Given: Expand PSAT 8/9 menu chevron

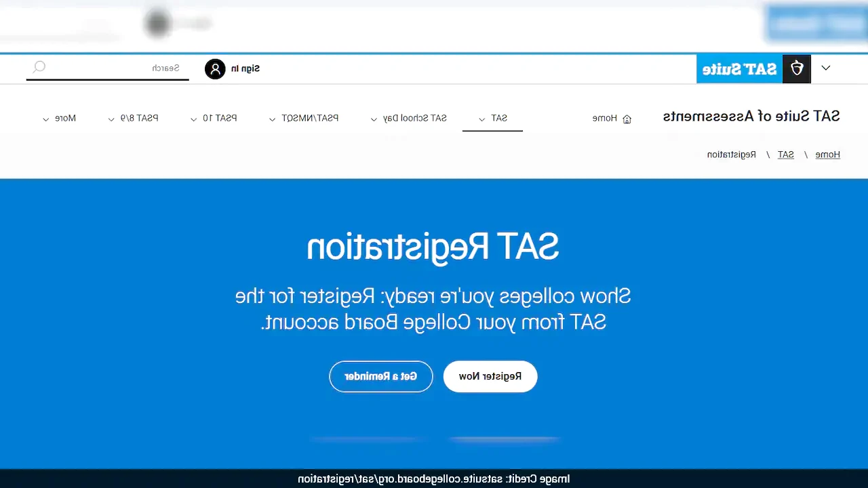Looking at the screenshot, I should 111,119.
